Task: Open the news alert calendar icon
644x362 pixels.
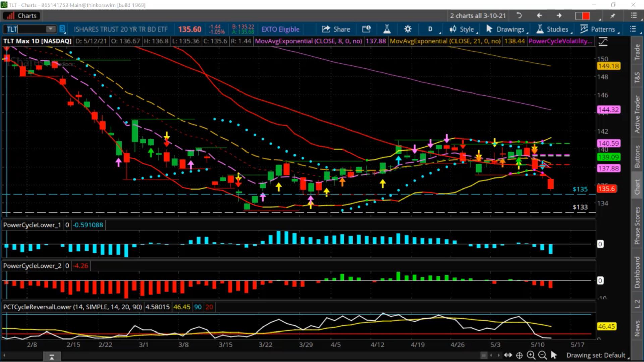Action: [366, 29]
